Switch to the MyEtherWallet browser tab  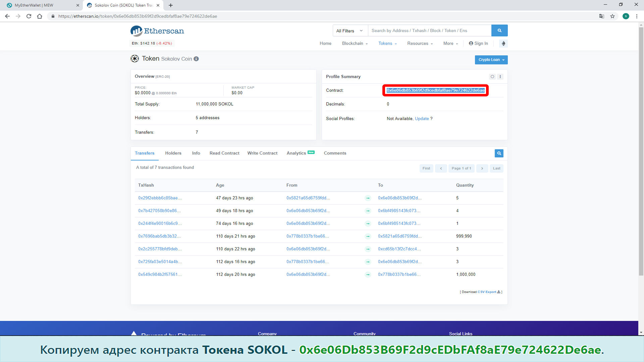coord(42,5)
